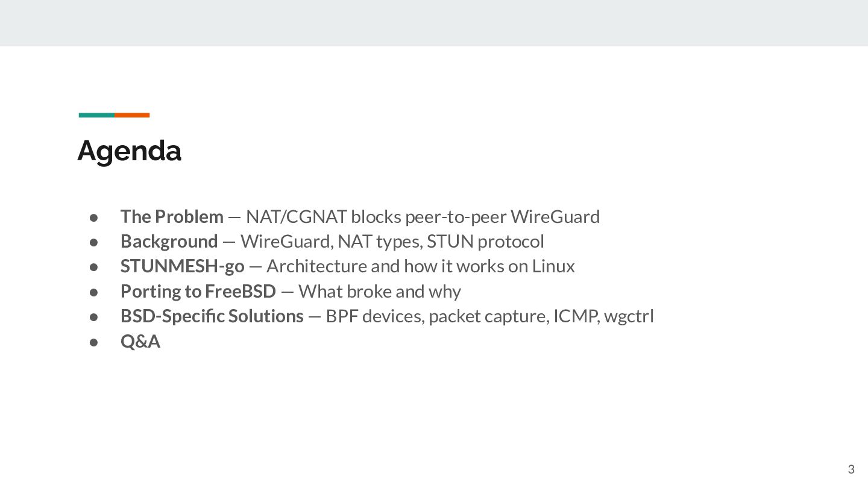
Task: Click the Q&A agenda item
Action: (140, 342)
